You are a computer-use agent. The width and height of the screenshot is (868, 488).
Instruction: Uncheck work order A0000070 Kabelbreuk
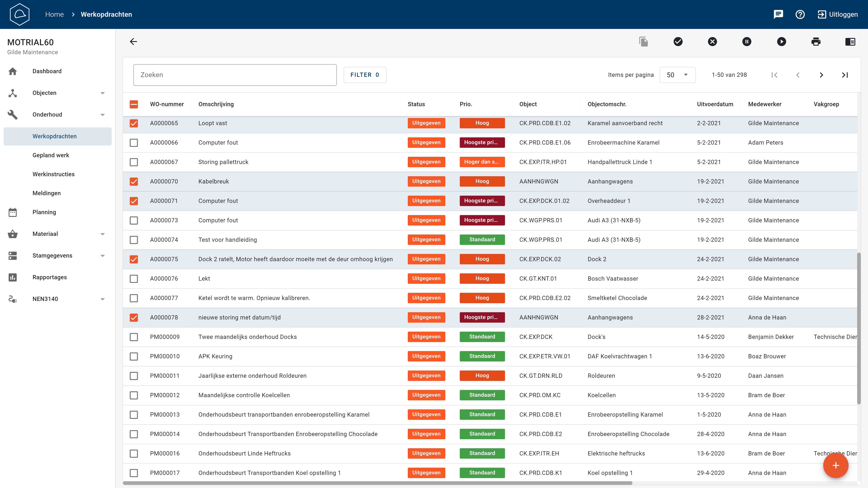[134, 181]
